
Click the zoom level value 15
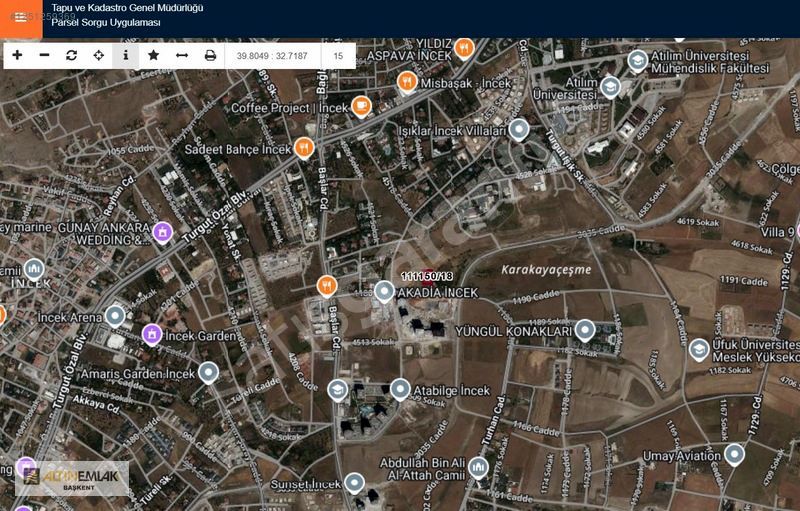click(338, 56)
